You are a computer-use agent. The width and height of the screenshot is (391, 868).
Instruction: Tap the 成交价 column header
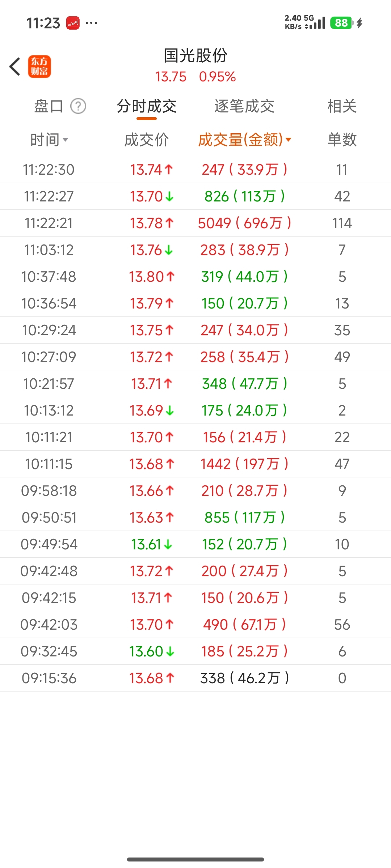(x=147, y=140)
